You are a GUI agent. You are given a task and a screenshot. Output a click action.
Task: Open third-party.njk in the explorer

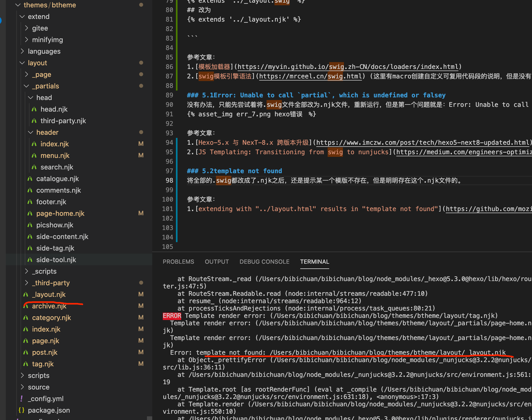(63, 121)
